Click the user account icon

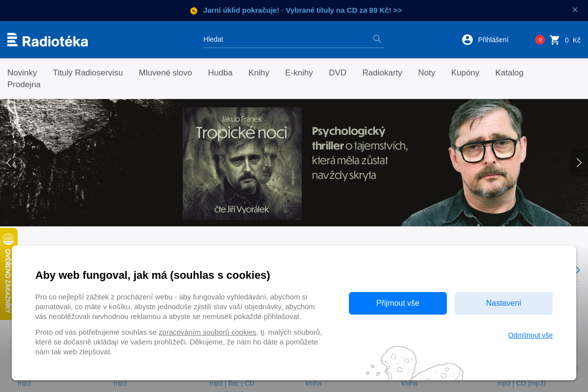[467, 40]
